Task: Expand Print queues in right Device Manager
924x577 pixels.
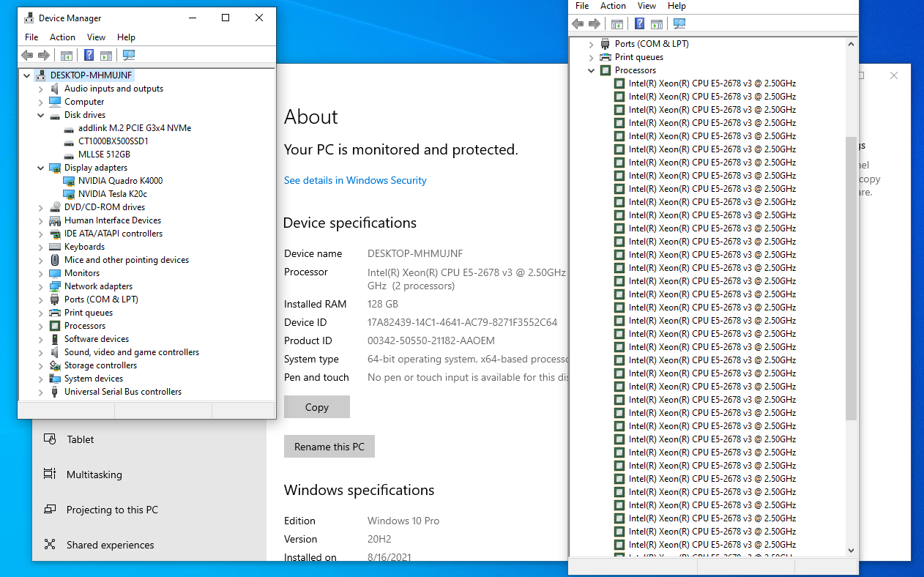Action: pyautogui.click(x=592, y=57)
